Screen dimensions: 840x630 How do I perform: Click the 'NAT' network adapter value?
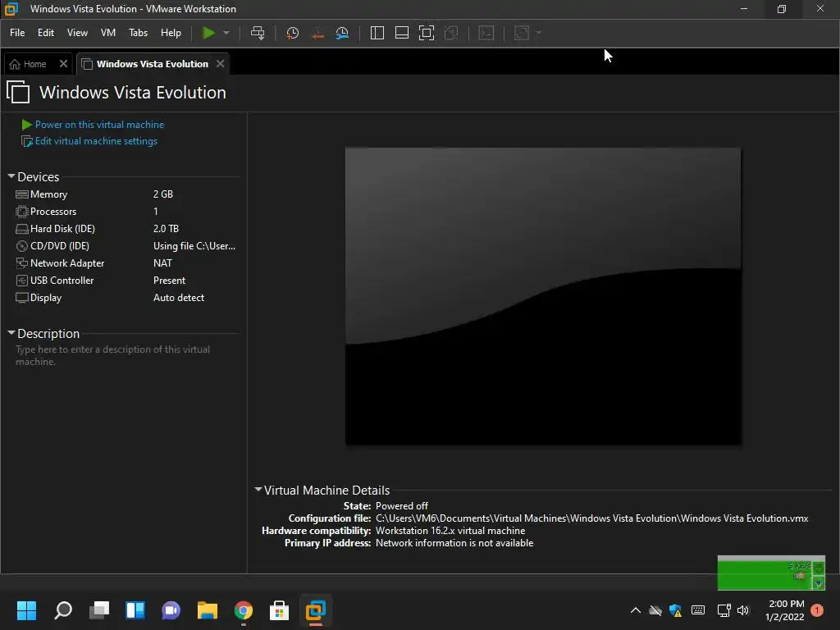tap(162, 263)
